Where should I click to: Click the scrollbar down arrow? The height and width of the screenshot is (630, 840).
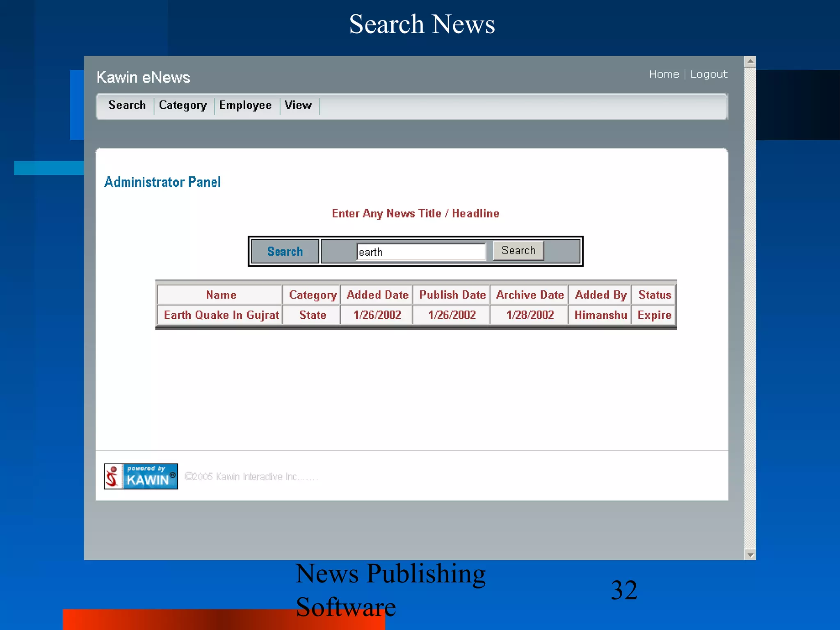[x=750, y=555]
